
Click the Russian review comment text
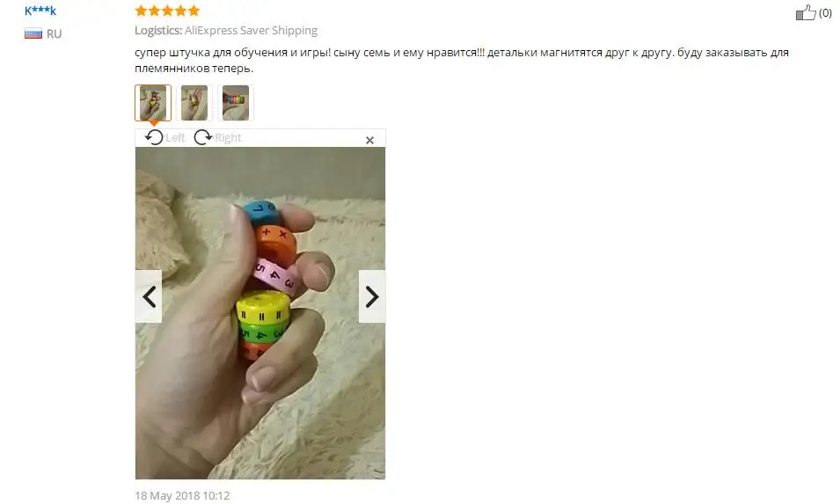(461, 60)
